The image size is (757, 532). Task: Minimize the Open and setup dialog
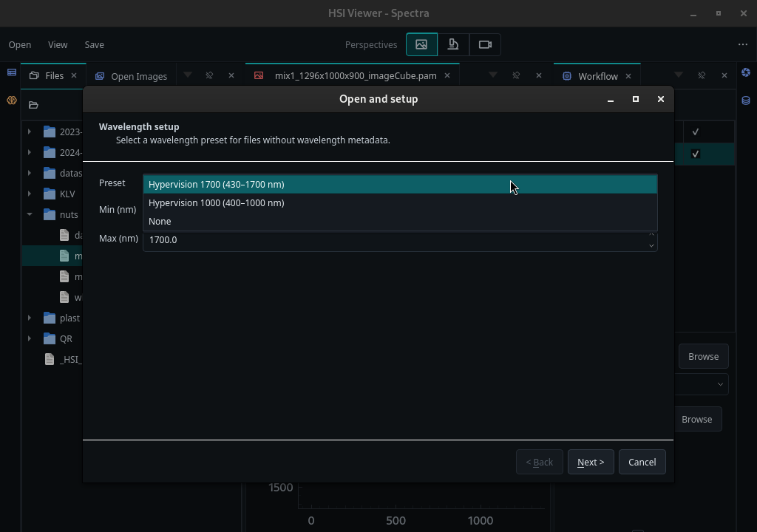[x=610, y=99]
